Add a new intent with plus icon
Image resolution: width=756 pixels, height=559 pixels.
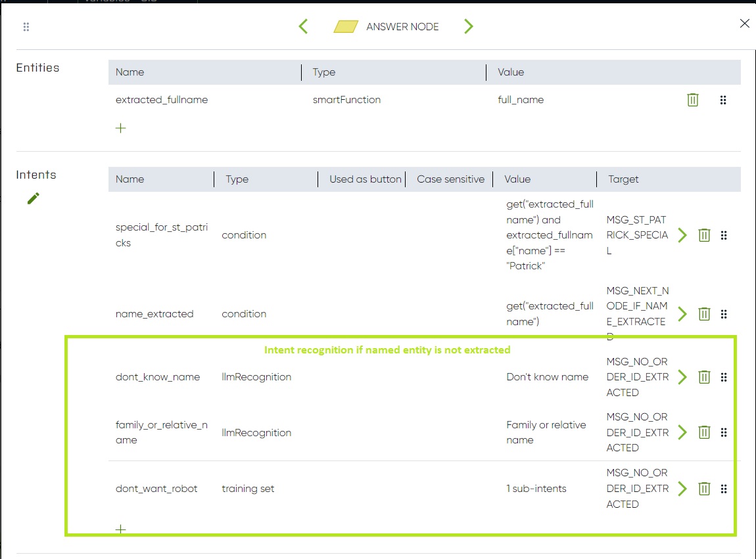(x=121, y=529)
